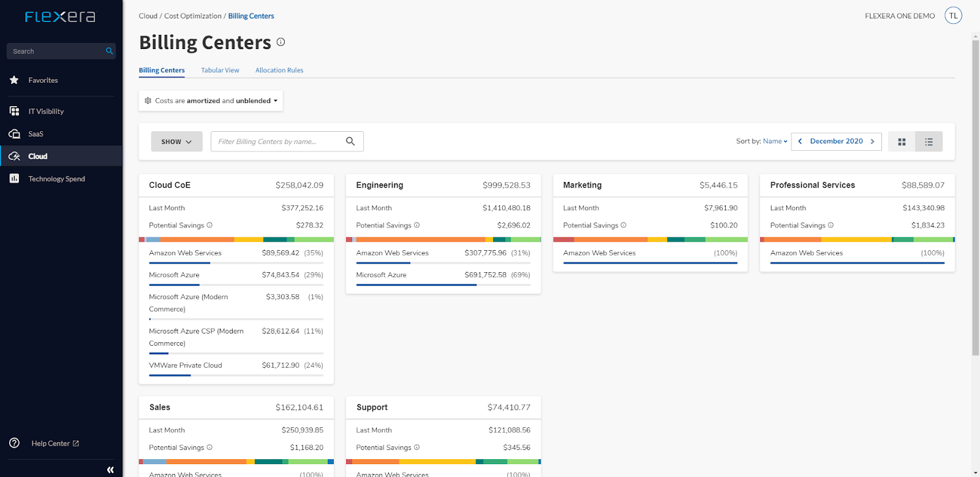Click the info icon beside Billing Centers title
This screenshot has width=980, height=477.
click(281, 42)
